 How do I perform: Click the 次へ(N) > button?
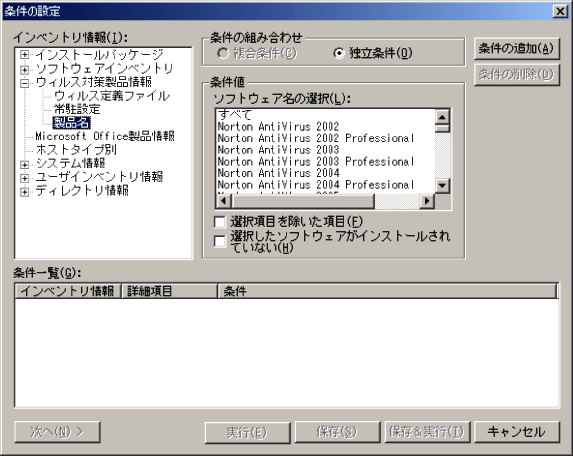click(57, 432)
